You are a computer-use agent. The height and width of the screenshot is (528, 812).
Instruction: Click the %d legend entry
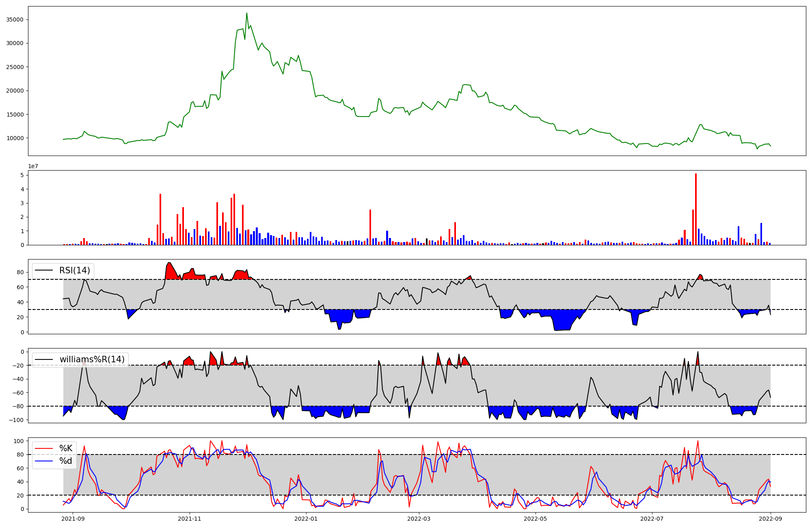point(66,461)
